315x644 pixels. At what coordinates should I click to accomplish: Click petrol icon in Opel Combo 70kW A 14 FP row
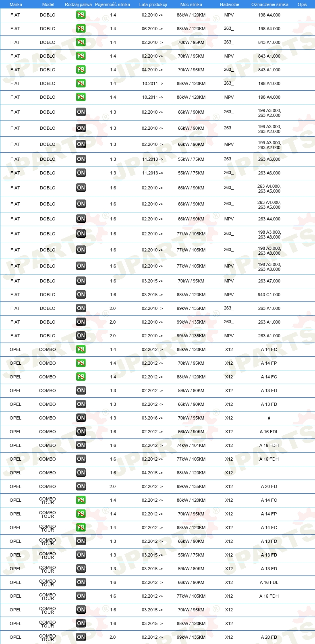click(x=81, y=363)
